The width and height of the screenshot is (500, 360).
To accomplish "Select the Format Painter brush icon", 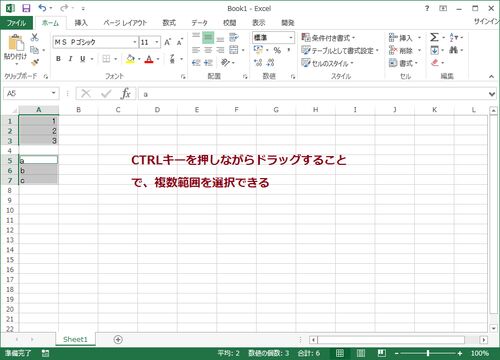I will 35,62.
